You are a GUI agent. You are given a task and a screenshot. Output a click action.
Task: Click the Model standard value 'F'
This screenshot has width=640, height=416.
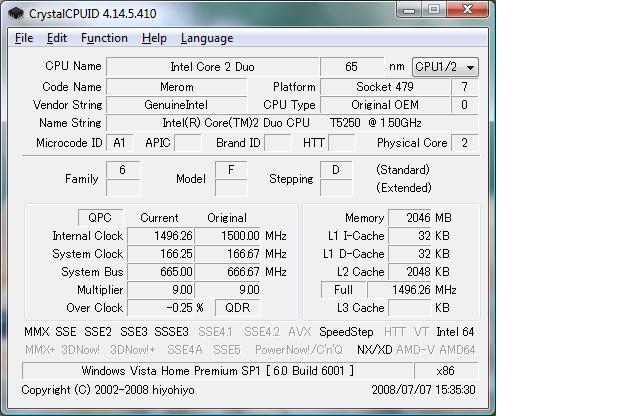coord(231,170)
